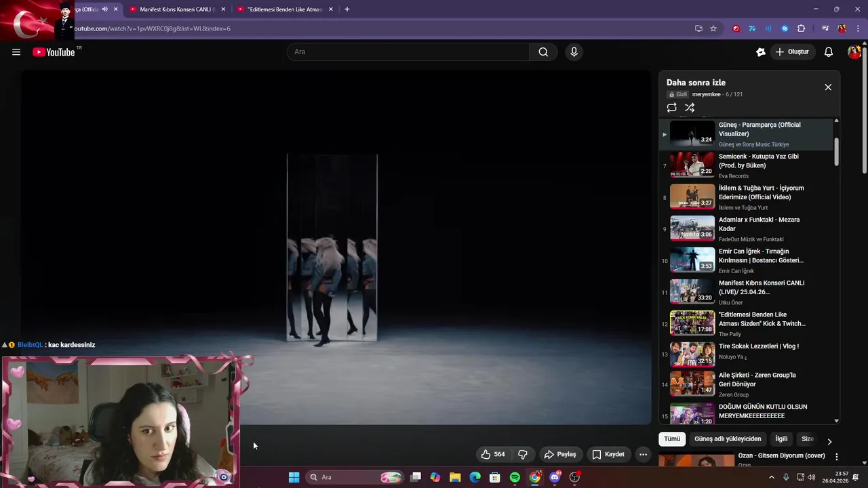Open Tire Sokak Lezzetleri Vlog item

[x=746, y=355]
